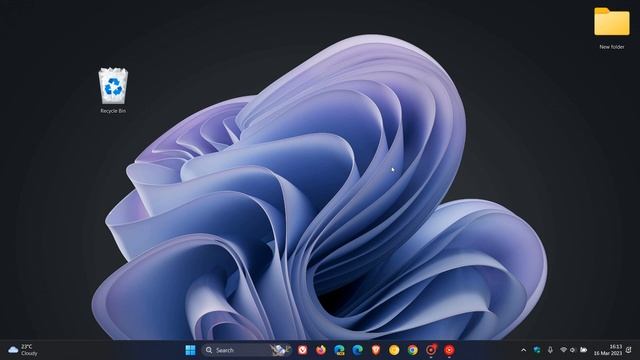
Task: Click the volume speaker tray icon
Action: point(573,350)
